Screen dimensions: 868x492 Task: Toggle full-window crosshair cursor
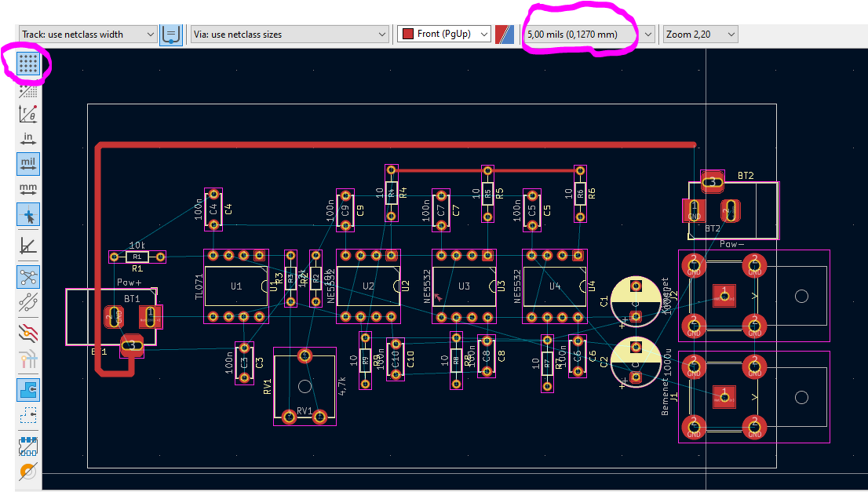coord(27,215)
